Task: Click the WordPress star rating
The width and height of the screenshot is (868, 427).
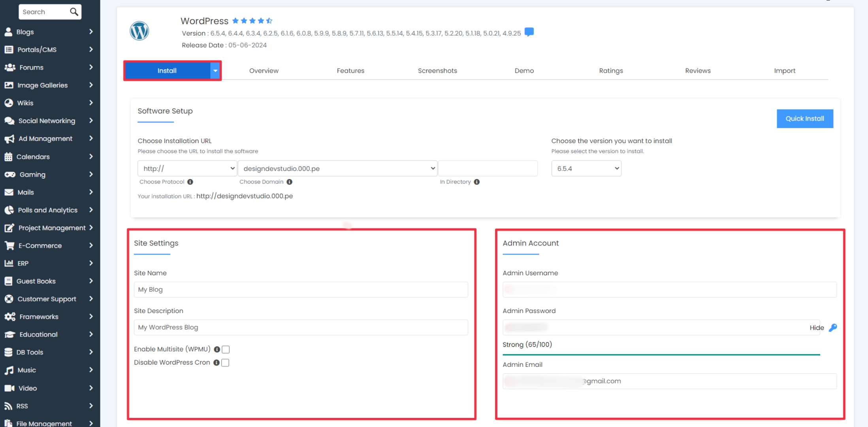Action: [252, 21]
